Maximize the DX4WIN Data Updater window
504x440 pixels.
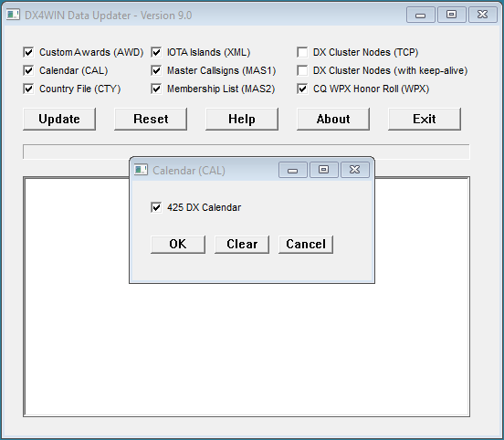[452, 15]
